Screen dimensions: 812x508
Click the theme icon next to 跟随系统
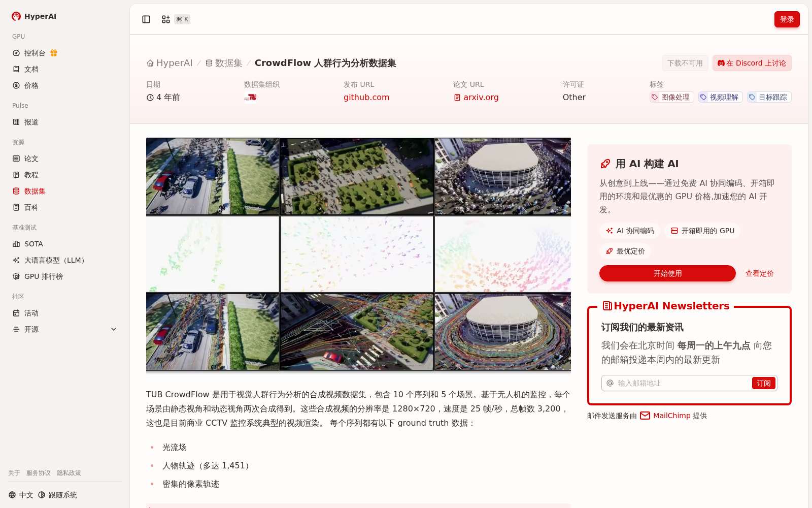(x=42, y=495)
